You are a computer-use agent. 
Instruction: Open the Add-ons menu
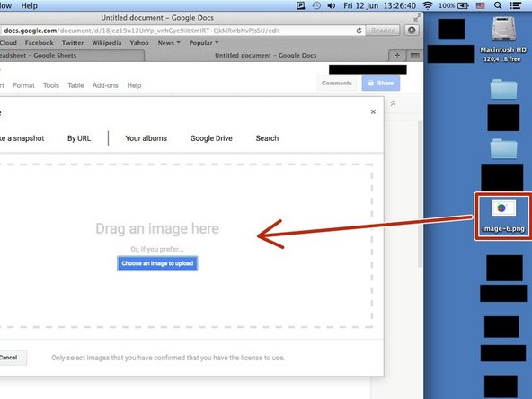click(105, 85)
